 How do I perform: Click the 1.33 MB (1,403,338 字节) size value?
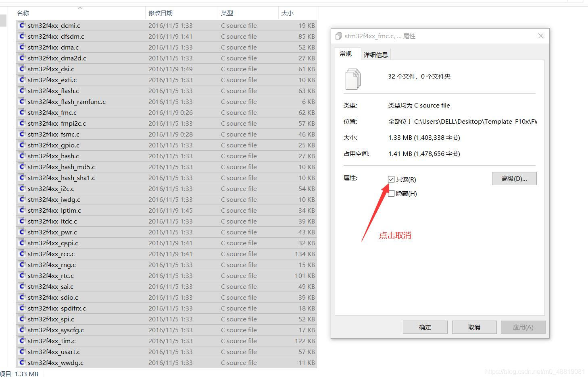point(424,137)
